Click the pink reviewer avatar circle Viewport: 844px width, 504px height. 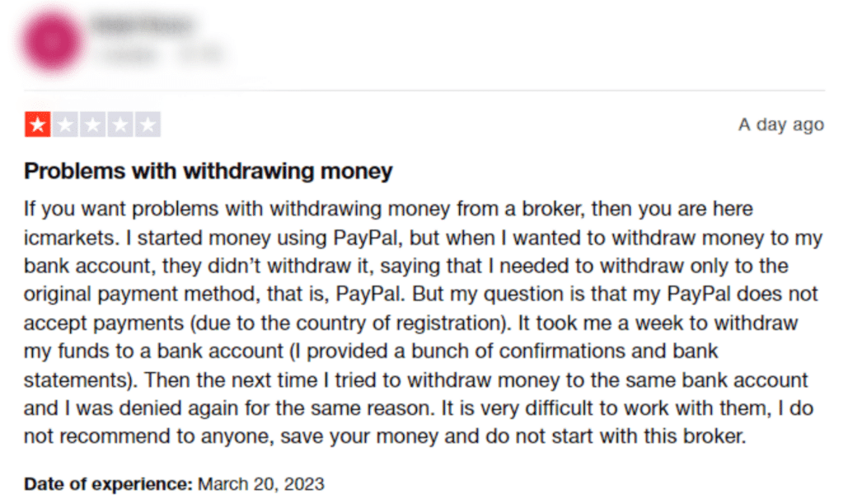52,41
